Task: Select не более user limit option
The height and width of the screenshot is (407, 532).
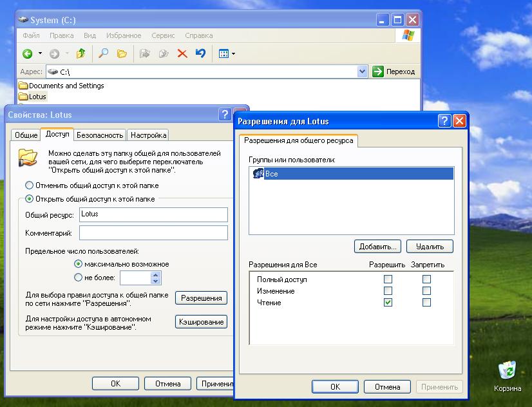Action: [x=95, y=278]
